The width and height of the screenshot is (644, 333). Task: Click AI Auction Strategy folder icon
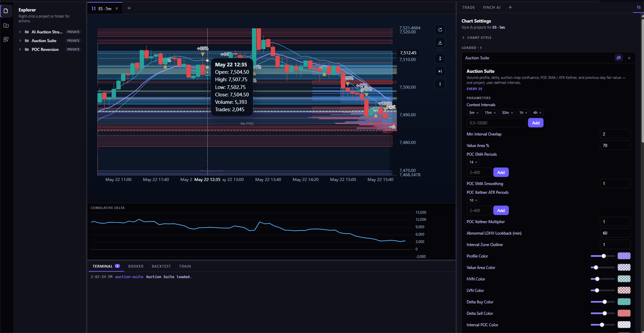pyautogui.click(x=27, y=32)
